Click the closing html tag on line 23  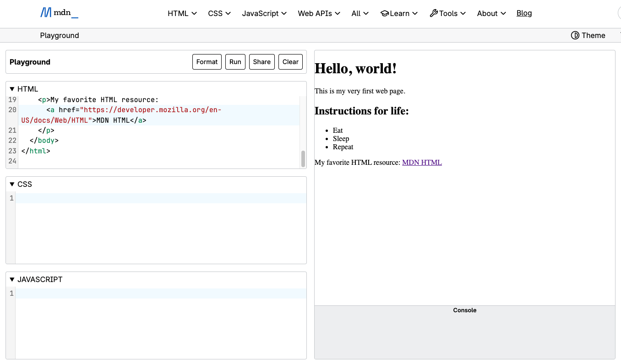pos(36,151)
